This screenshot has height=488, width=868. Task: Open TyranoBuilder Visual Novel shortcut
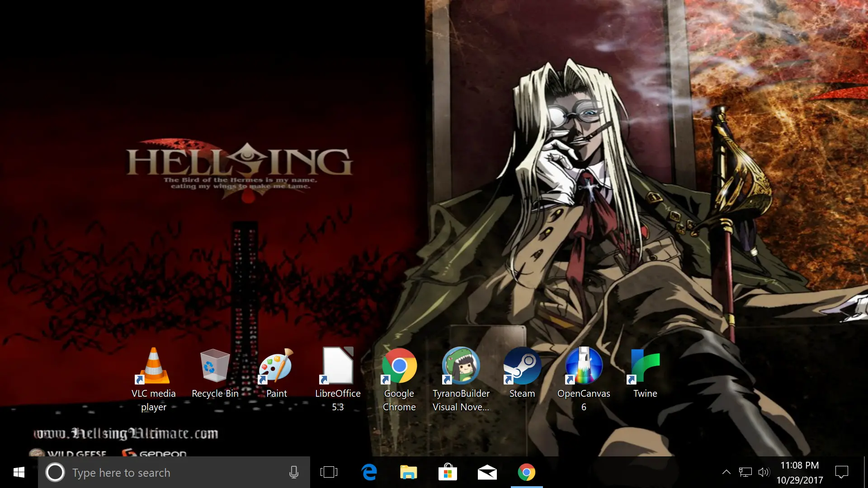[461, 380]
